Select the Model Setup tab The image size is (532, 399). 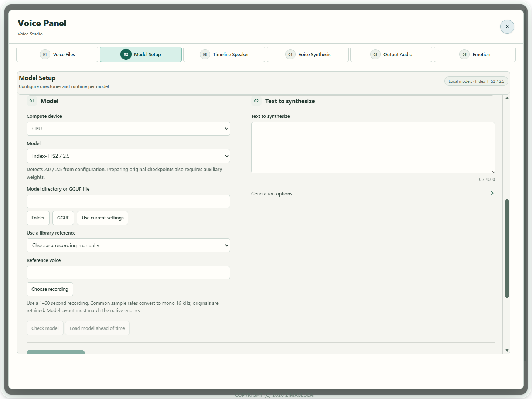point(141,54)
